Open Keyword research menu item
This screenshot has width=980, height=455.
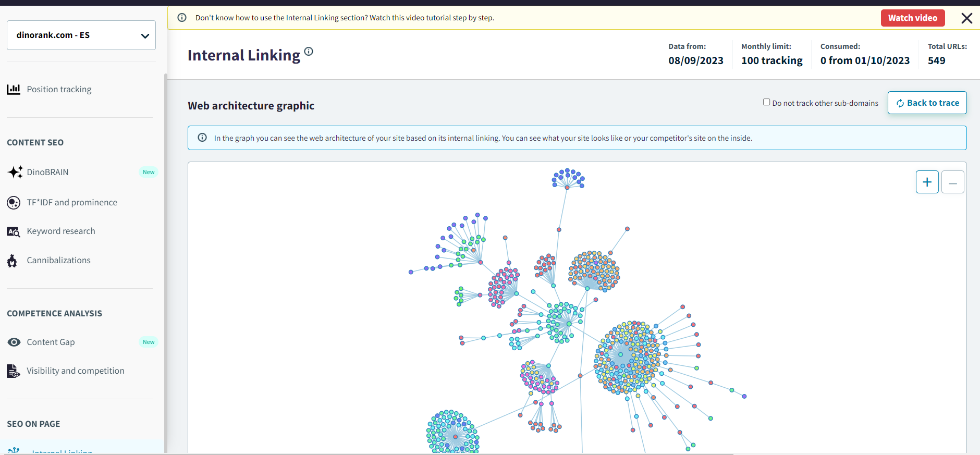click(x=61, y=231)
